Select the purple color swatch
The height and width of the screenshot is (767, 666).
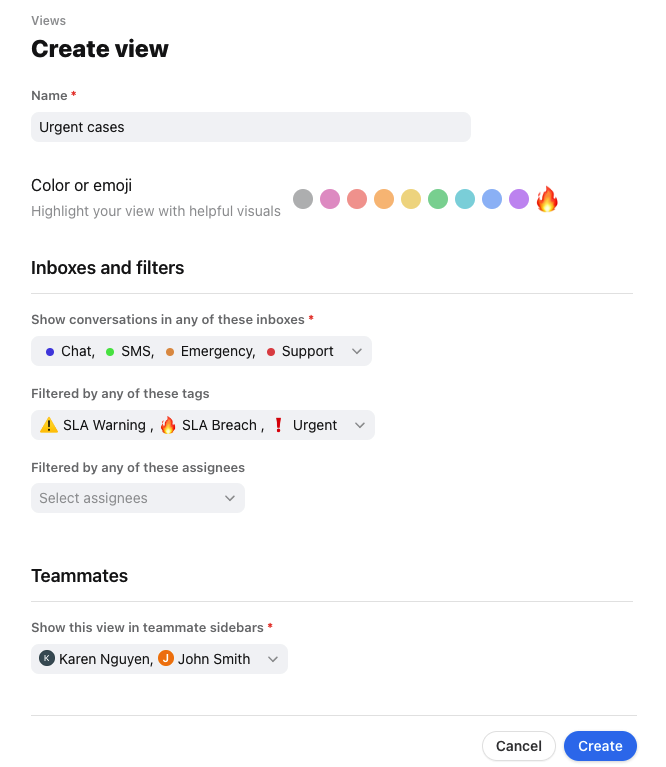(x=519, y=199)
